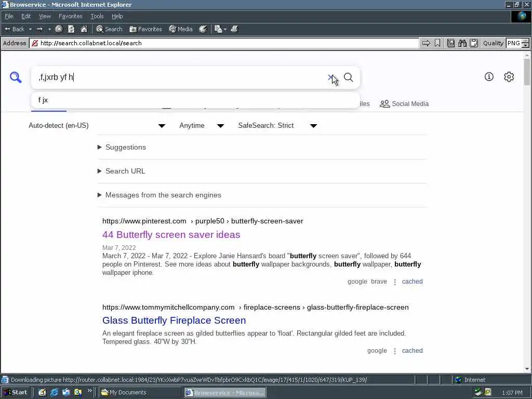Open the View menu
Image resolution: width=532 pixels, height=399 pixels.
[45, 16]
